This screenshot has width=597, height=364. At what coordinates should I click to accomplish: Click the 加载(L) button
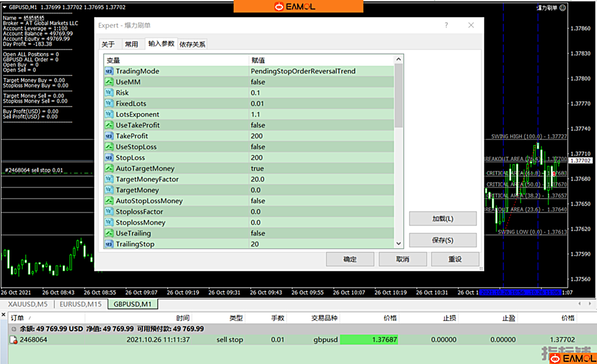(x=443, y=219)
